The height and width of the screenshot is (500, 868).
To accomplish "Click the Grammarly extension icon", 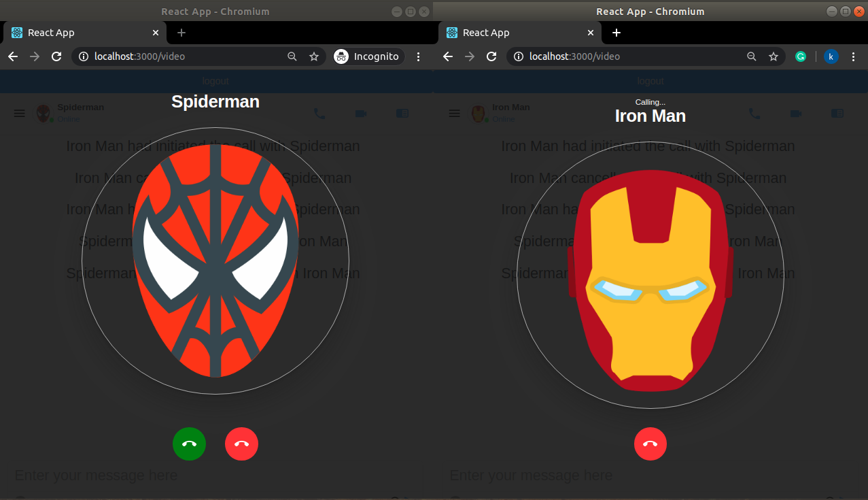I will point(801,56).
